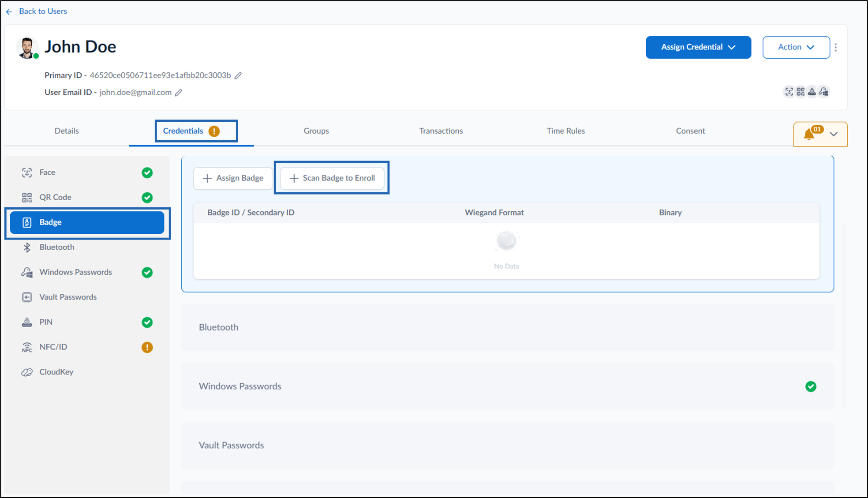Click Scan Badge to Enroll button
Image resolution: width=868 pixels, height=498 pixels.
click(x=332, y=178)
